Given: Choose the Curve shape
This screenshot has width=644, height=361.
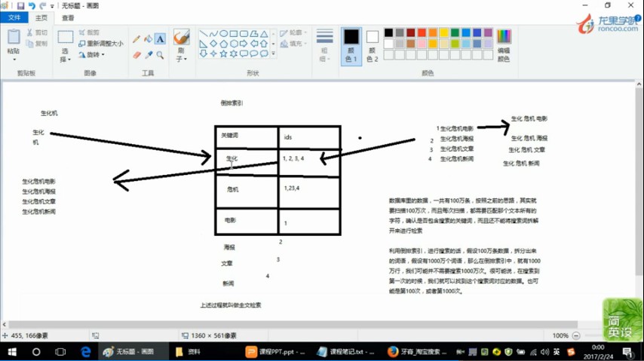Looking at the screenshot, I should tap(213, 34).
